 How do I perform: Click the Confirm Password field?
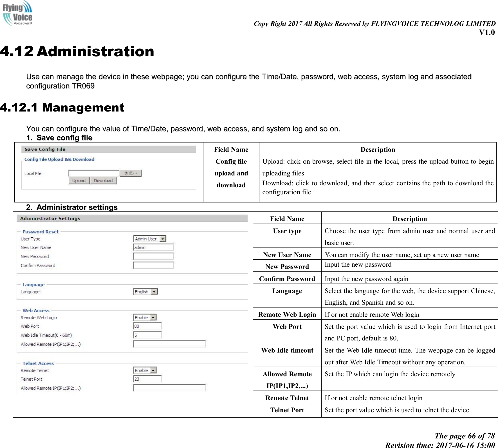(x=153, y=266)
